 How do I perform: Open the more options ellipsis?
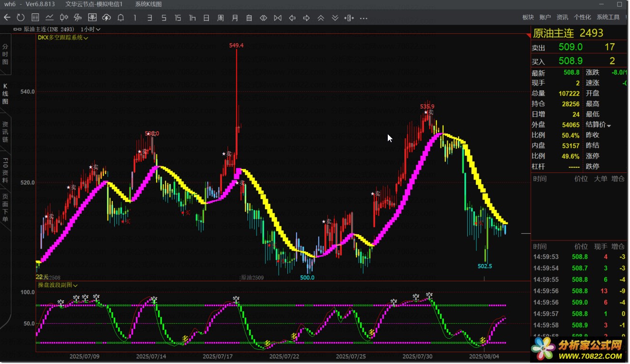coord(364,18)
